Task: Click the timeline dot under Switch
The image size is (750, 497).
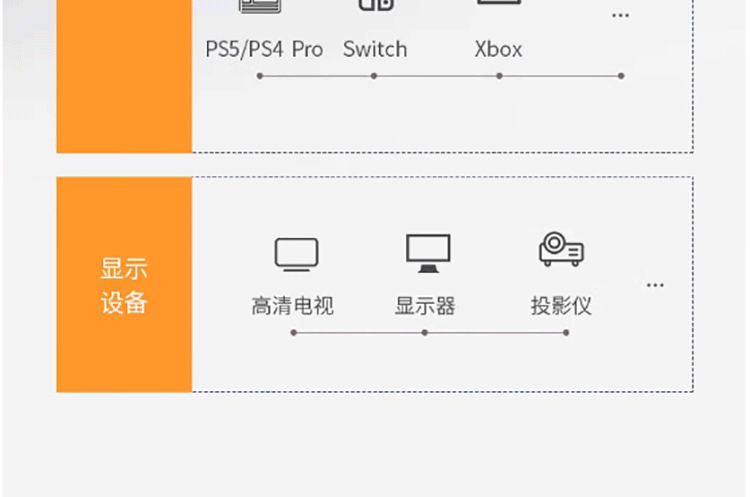Action: (374, 76)
